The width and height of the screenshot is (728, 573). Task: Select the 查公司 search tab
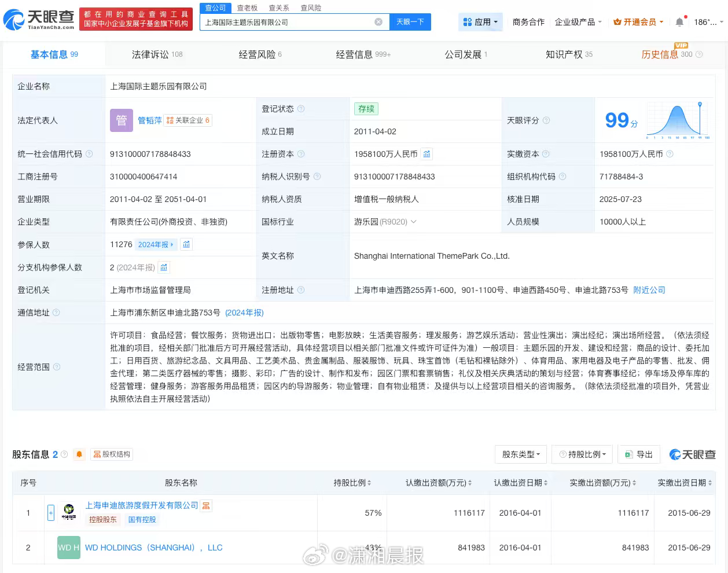215,8
